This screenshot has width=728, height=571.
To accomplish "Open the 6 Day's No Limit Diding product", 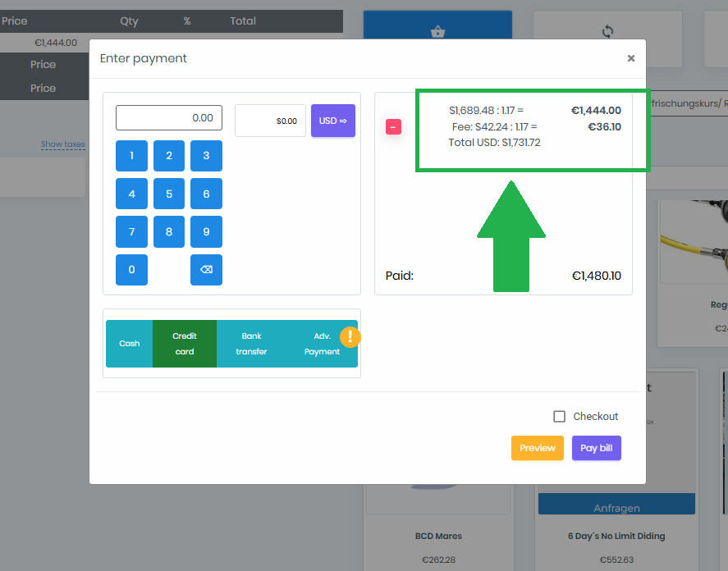I will [616, 537].
